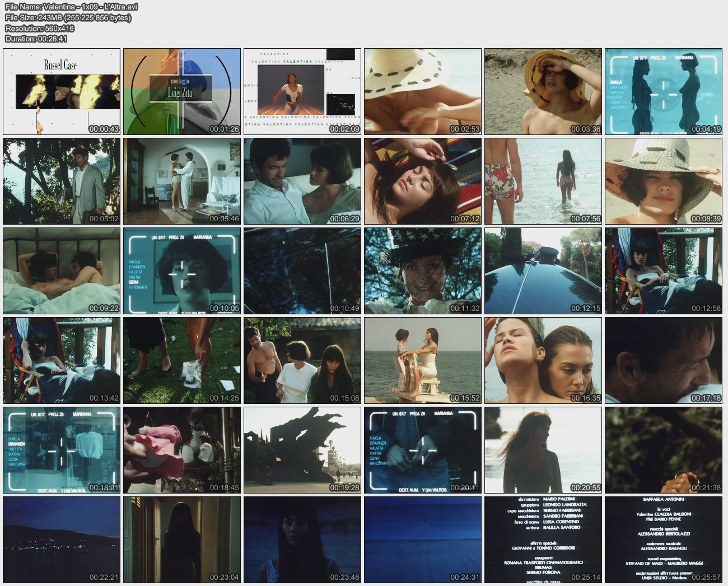Select the thumbnail timestamped 00:05:02
Screen dimensions: 728x586
(62, 181)
